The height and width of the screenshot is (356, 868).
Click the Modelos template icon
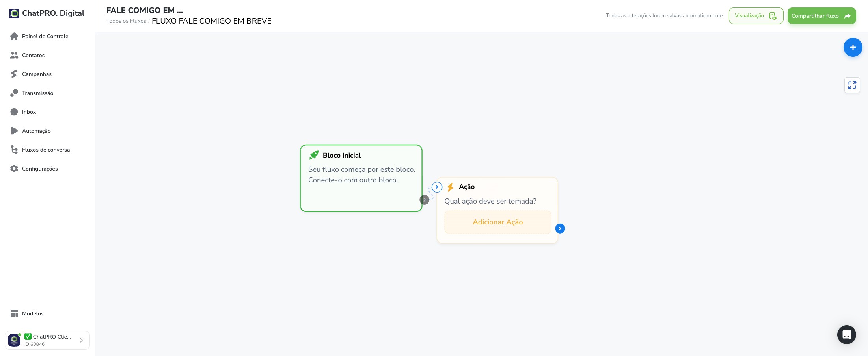coord(14,313)
